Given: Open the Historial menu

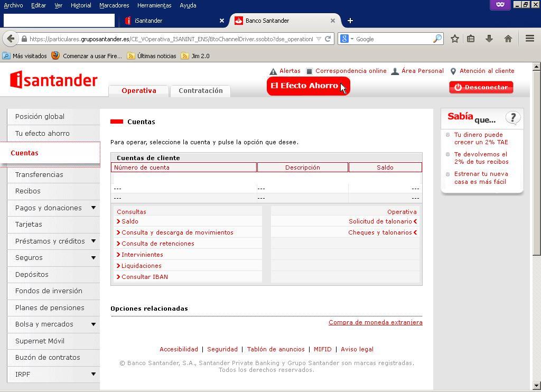Looking at the screenshot, I should pyautogui.click(x=81, y=5).
